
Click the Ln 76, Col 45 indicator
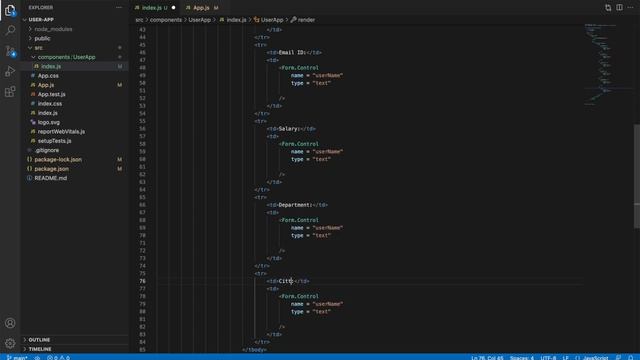487,358
